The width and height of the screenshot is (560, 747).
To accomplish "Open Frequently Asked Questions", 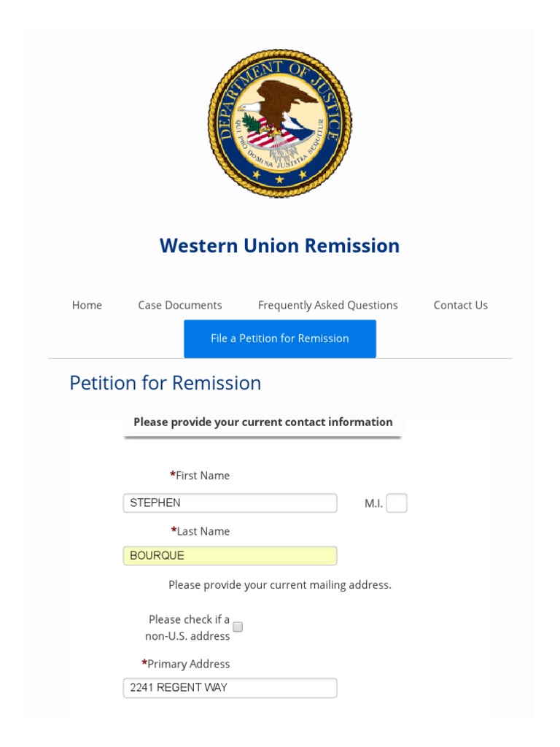I will [x=327, y=305].
